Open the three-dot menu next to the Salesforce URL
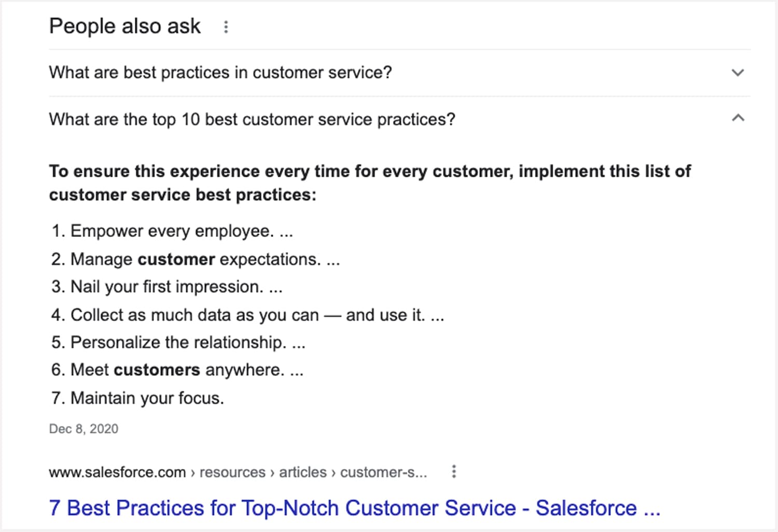Viewport: 778px width, 532px height. tap(454, 471)
